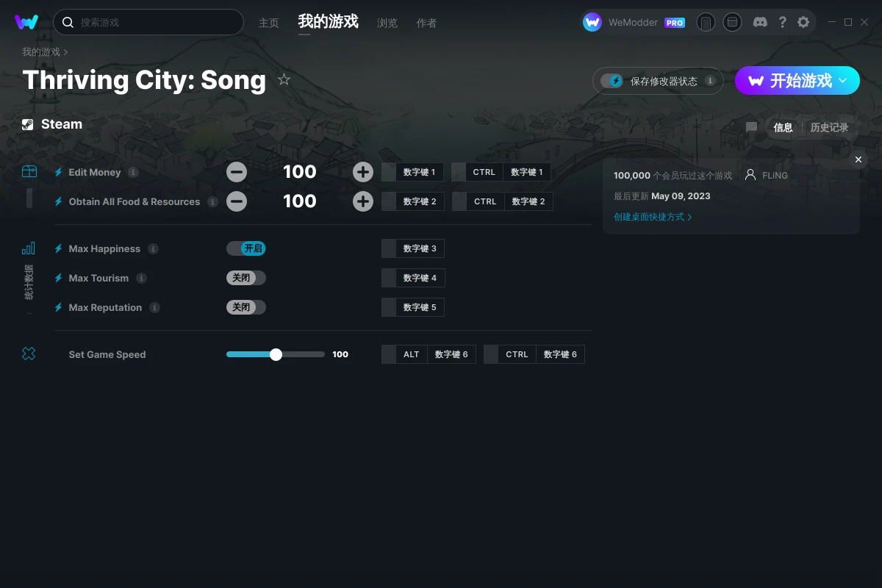Screen dimensions: 882x588
Task: Expand the 开始游戏 dropdown arrow
Action: click(843, 80)
